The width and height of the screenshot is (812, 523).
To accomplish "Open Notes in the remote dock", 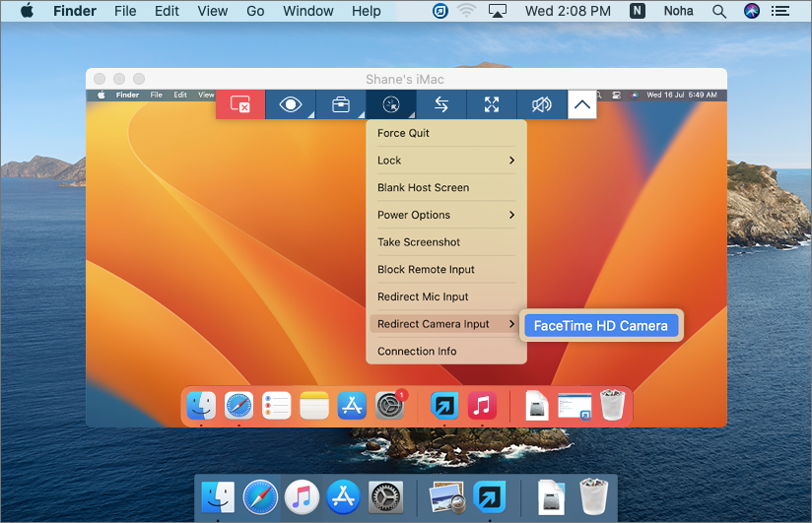I will [314, 406].
